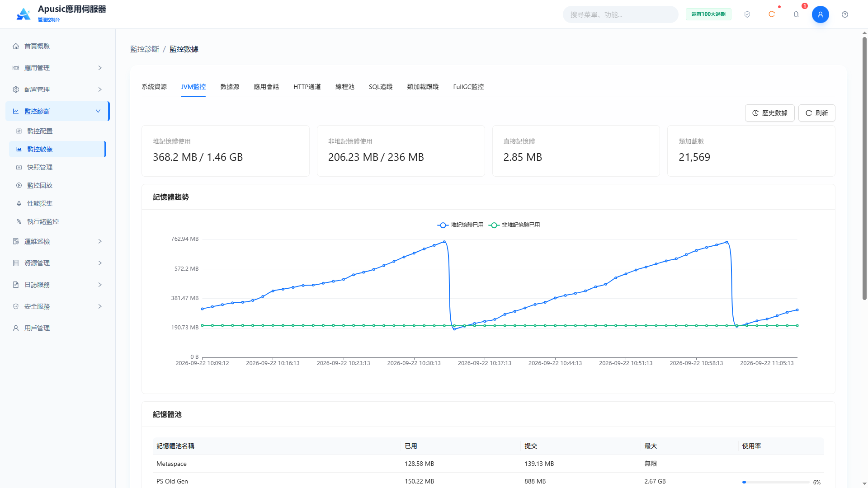The height and width of the screenshot is (488, 868).
Task: Click the 性能採集 icon
Action: coord(19,203)
